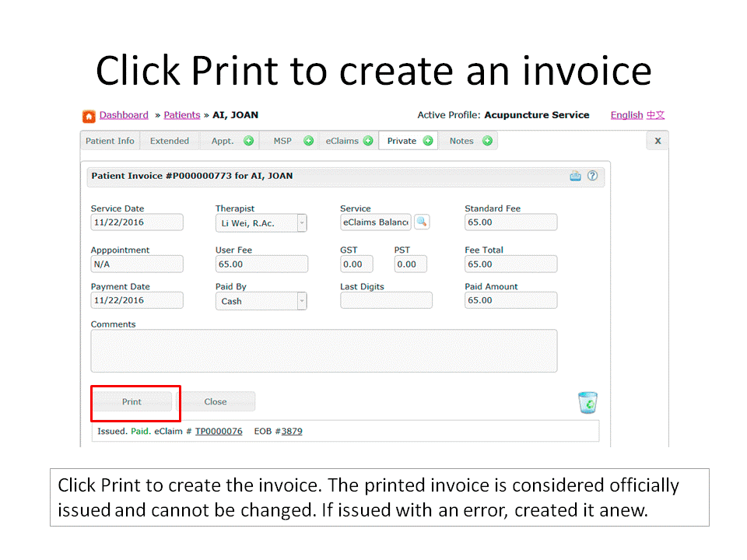Open the help question mark icon
The width and height of the screenshot is (747, 560).
[x=592, y=177]
